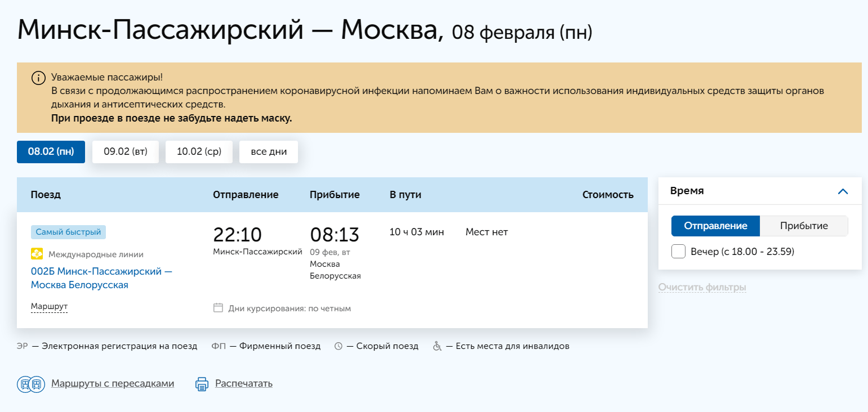This screenshot has width=868, height=412.
Task: Click the wheelchair accessibility icon in legend
Action: coord(437,346)
